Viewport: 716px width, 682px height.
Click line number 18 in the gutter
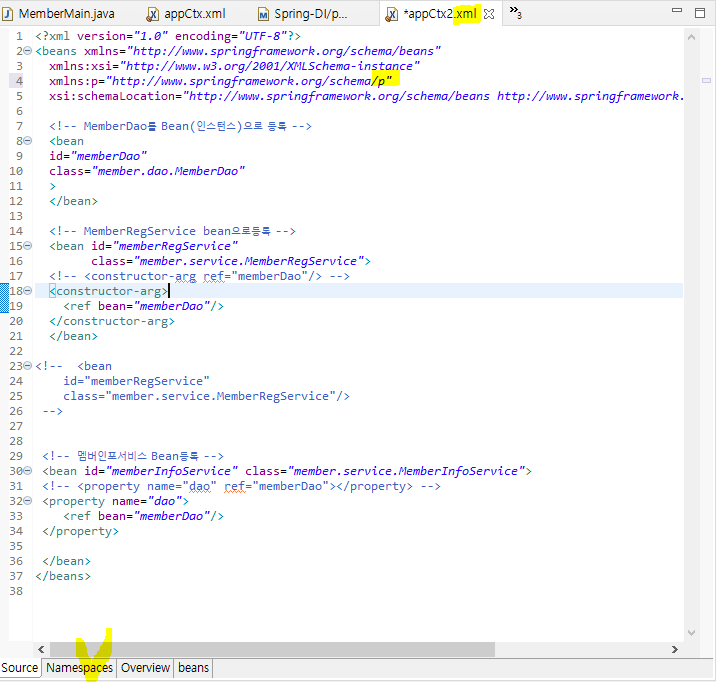pyautogui.click(x=16, y=291)
